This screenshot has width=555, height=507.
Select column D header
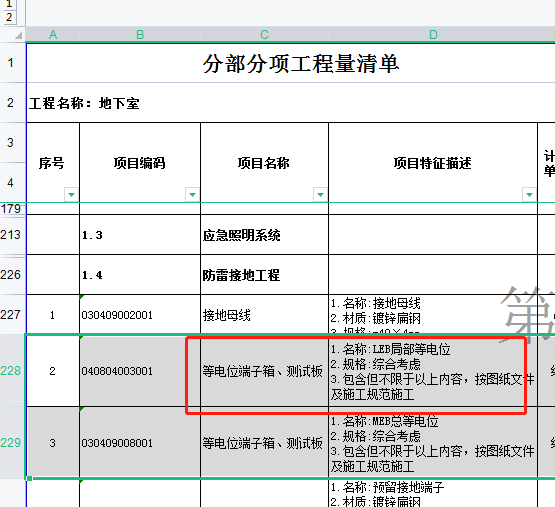click(x=433, y=34)
